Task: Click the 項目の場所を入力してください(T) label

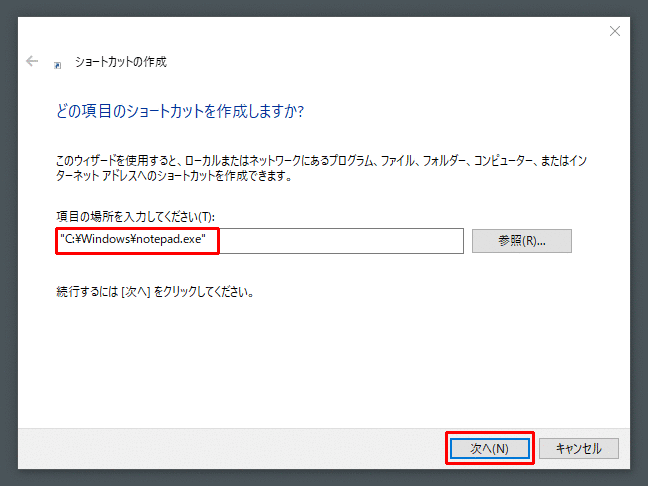Action: coord(135,217)
